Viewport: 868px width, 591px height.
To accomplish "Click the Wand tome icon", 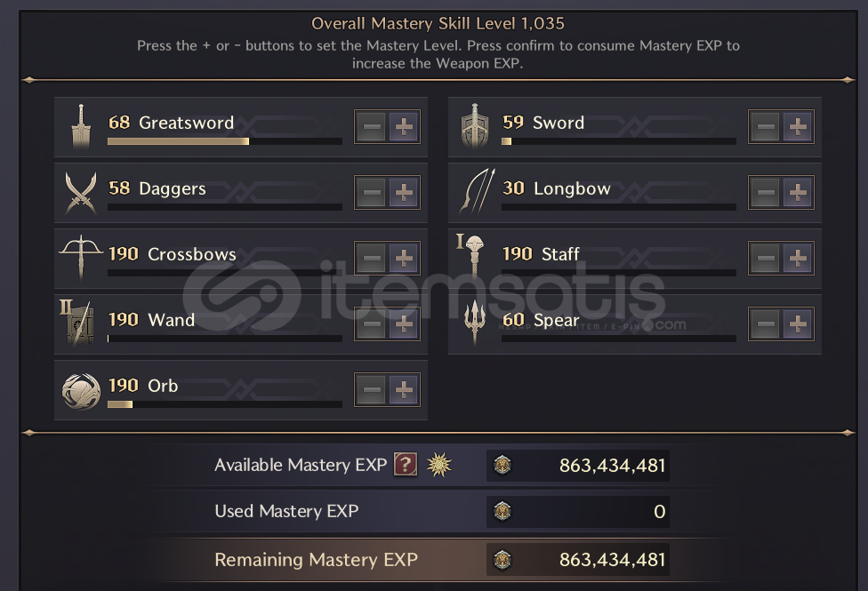I will [x=78, y=324].
